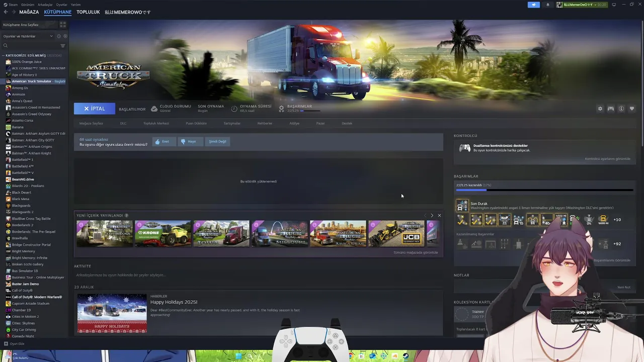Image resolution: width=644 pixels, height=362 pixels.
Task: Show next new content items arrow
Action: coord(432,215)
